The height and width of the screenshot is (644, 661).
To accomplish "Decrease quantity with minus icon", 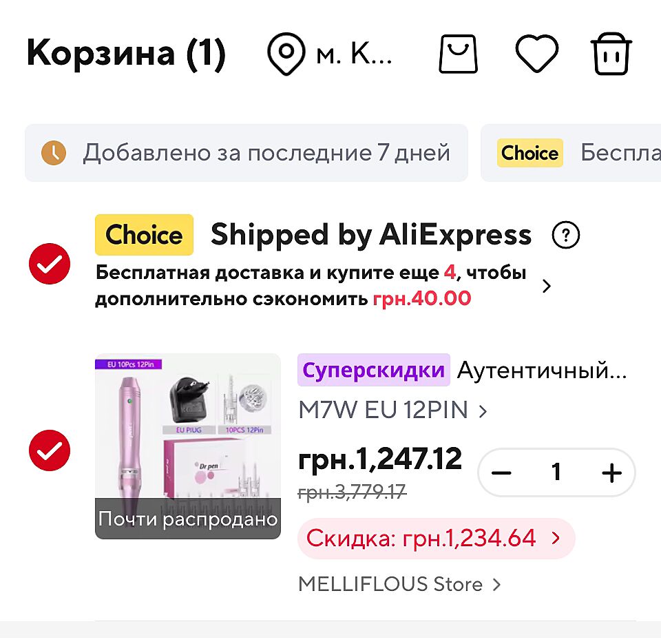I will coord(501,472).
